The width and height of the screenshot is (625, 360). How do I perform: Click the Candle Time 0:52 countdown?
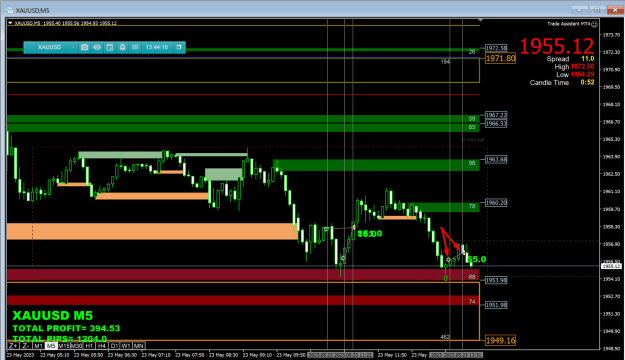pos(587,83)
